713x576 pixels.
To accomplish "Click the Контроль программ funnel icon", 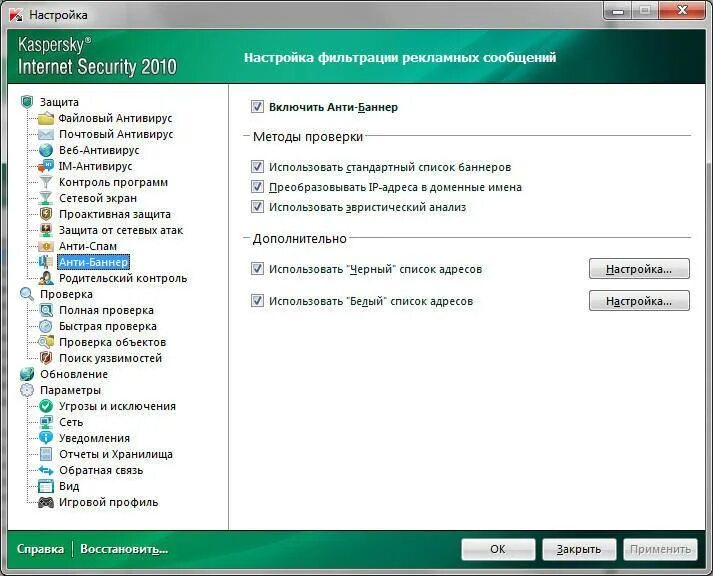I will pos(45,182).
